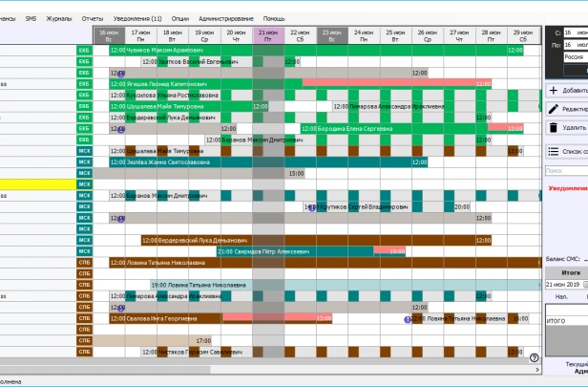This screenshot has height=387, width=588.
Task: Open the Отчеты menu
Action: pyautogui.click(x=93, y=18)
